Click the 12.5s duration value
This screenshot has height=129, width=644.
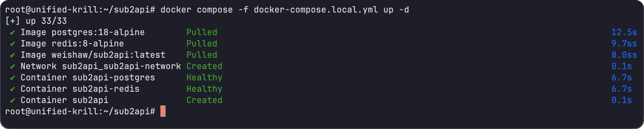click(x=624, y=32)
